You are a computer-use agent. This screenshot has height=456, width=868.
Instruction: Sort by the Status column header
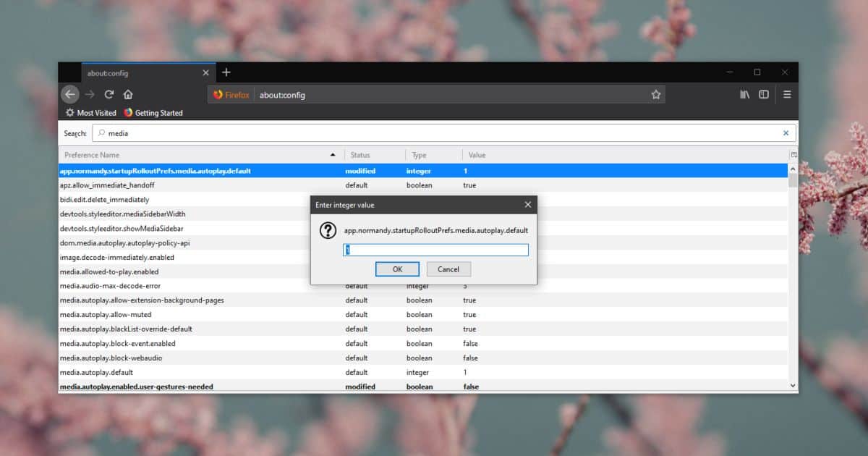(x=375, y=155)
